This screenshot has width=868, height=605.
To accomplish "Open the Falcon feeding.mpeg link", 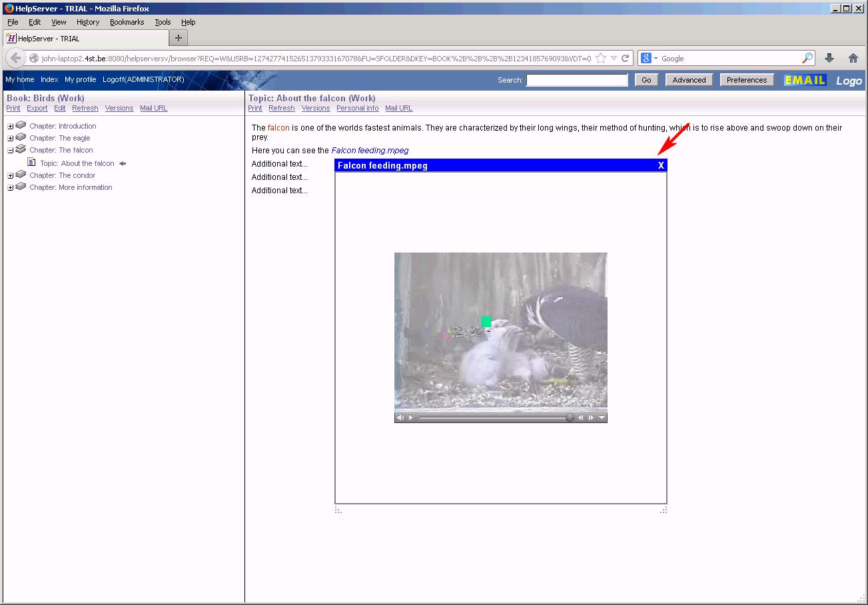I will tap(370, 151).
